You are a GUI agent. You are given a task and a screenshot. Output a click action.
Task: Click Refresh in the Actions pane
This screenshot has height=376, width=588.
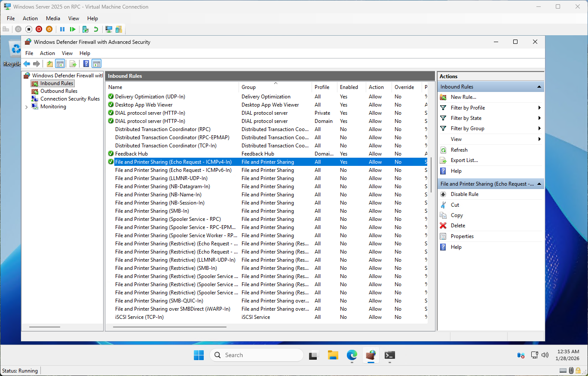[x=459, y=150]
